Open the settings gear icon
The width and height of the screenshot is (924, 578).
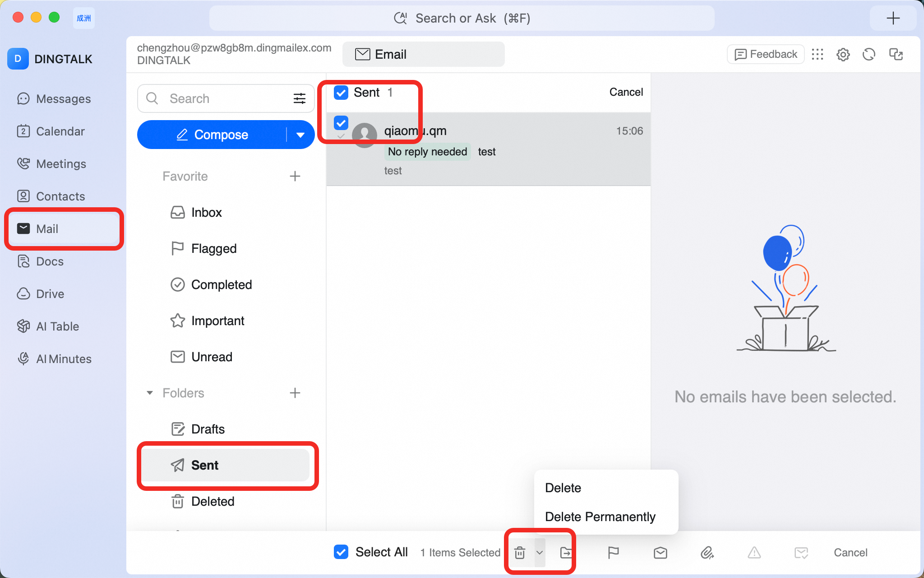[x=843, y=55]
